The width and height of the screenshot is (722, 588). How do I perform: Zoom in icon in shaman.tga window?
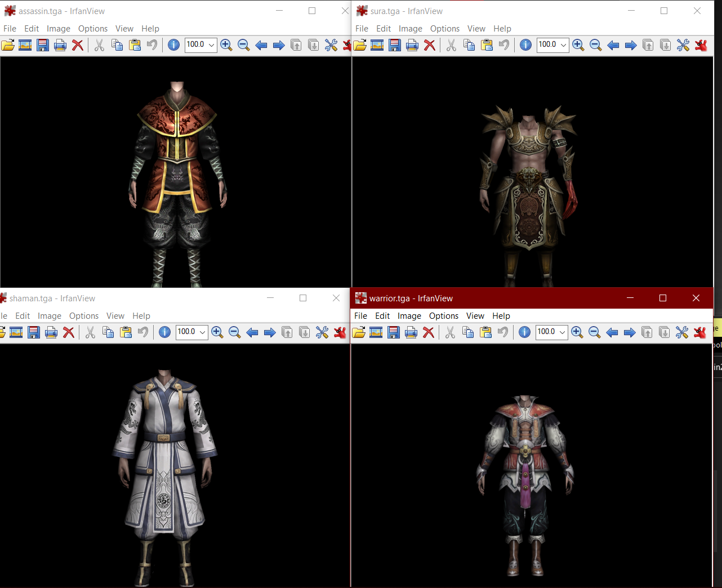[217, 332]
